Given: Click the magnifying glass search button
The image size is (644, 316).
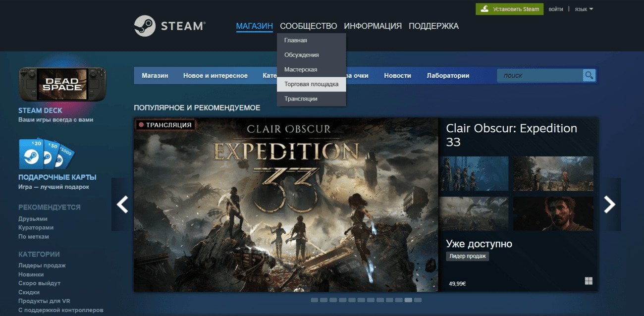Looking at the screenshot, I should pos(589,75).
